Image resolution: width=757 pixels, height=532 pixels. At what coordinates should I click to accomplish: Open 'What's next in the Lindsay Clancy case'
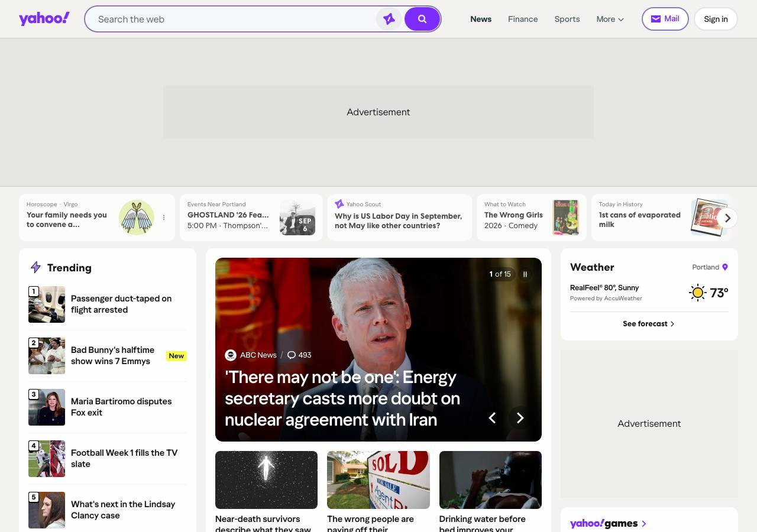point(123,510)
